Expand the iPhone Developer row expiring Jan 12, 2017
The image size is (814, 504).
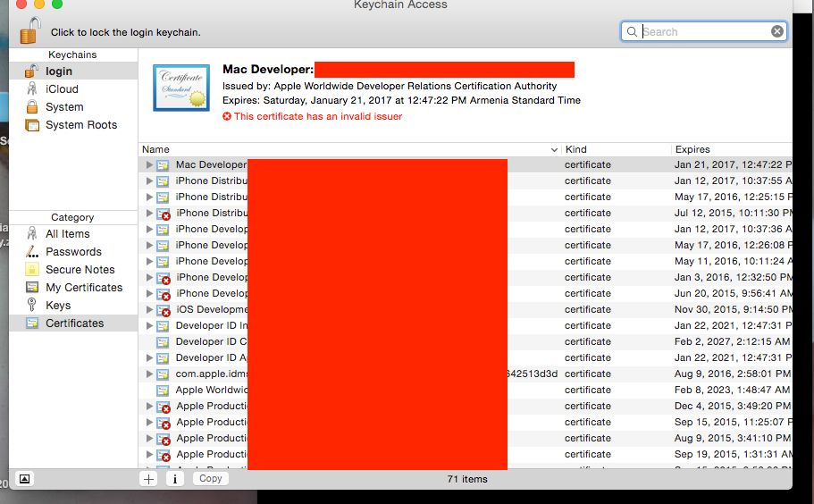point(149,229)
